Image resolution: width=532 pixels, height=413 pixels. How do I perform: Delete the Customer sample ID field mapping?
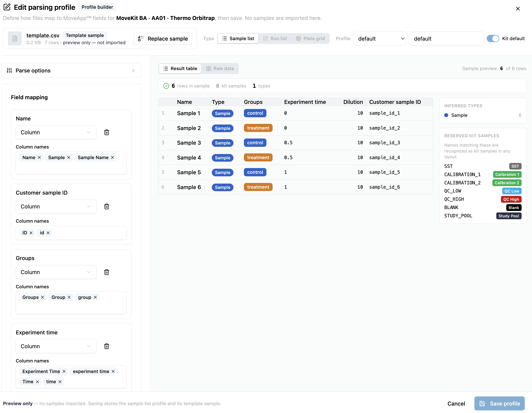(107, 207)
